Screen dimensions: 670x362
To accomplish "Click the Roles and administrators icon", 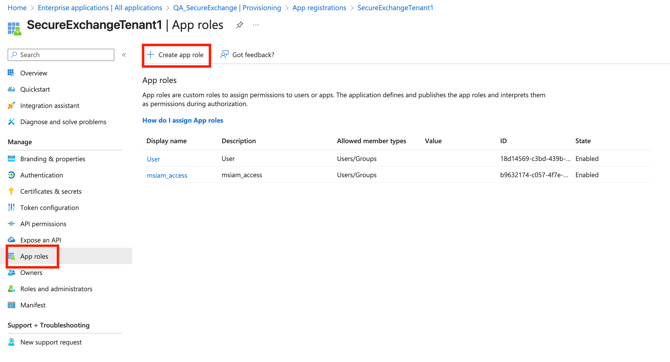I will [x=11, y=289].
